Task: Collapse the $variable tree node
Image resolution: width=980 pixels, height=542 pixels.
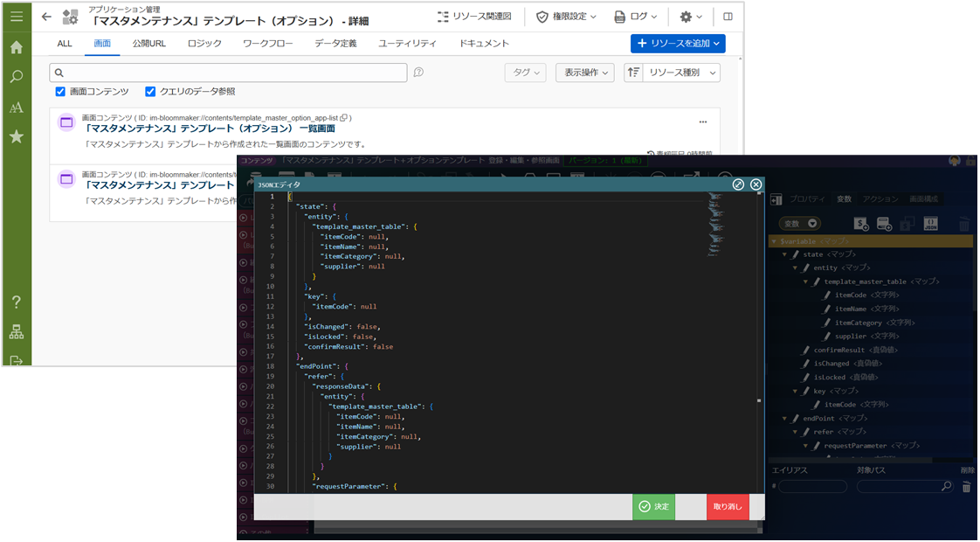Action: (774, 241)
